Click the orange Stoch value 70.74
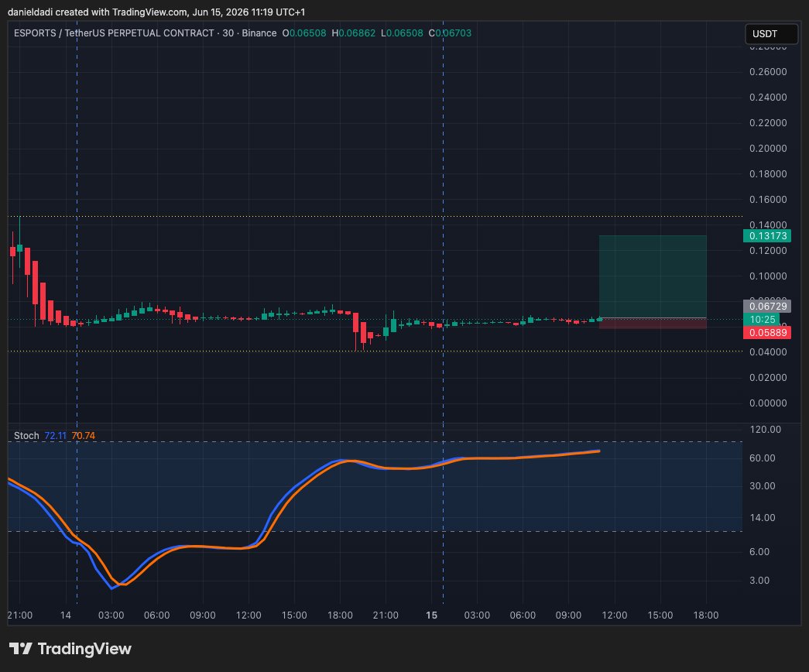The width and height of the screenshot is (809, 672). [83, 436]
